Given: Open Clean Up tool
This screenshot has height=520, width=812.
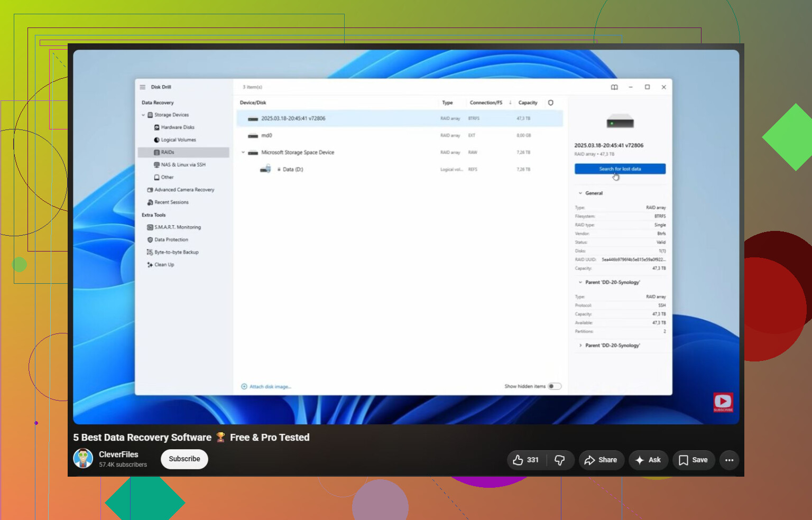Looking at the screenshot, I should (164, 265).
